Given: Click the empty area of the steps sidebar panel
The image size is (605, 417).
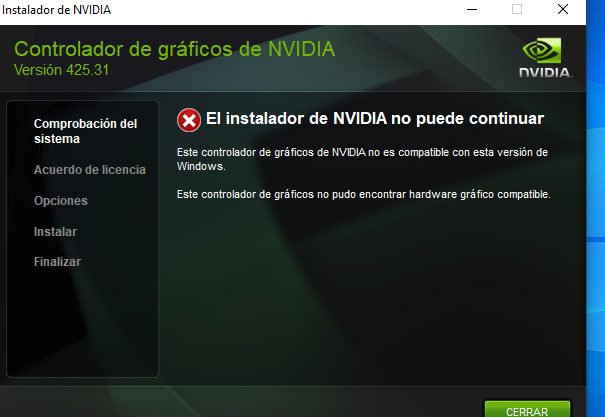Looking at the screenshot, I should pyautogui.click(x=82, y=324).
